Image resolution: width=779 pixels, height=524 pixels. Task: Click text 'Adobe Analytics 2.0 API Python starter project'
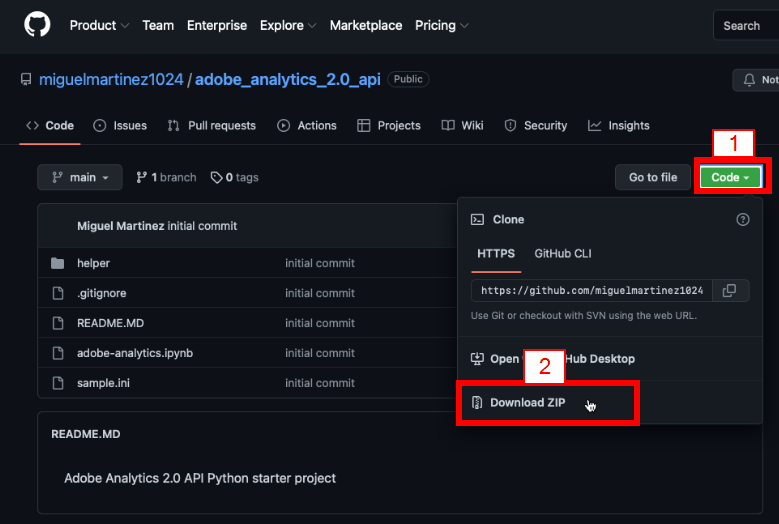[x=200, y=478]
